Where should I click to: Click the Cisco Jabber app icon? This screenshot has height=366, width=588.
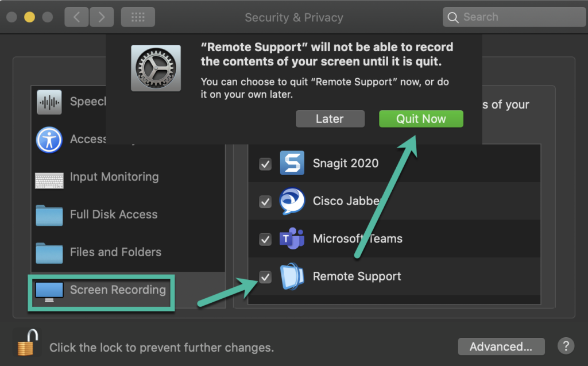pyautogui.click(x=292, y=202)
